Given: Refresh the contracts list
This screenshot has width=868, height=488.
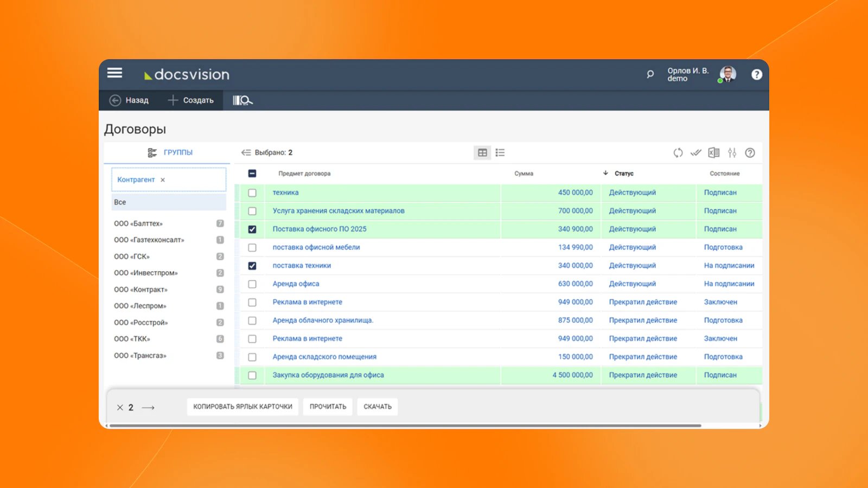Looking at the screenshot, I should tap(678, 153).
